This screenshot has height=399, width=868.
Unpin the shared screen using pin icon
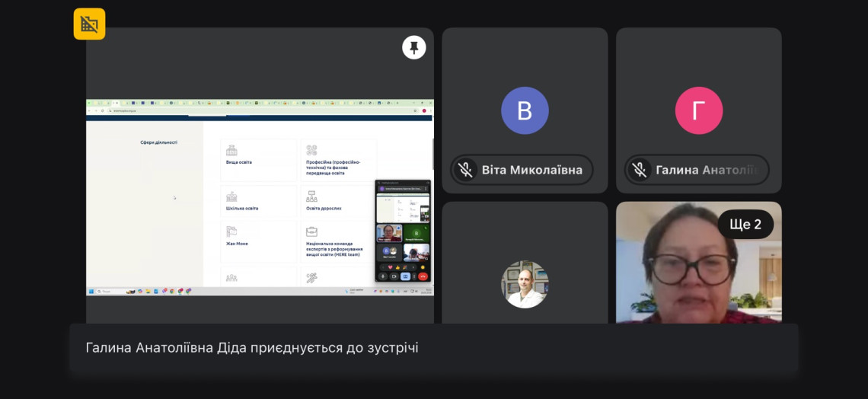click(x=413, y=48)
